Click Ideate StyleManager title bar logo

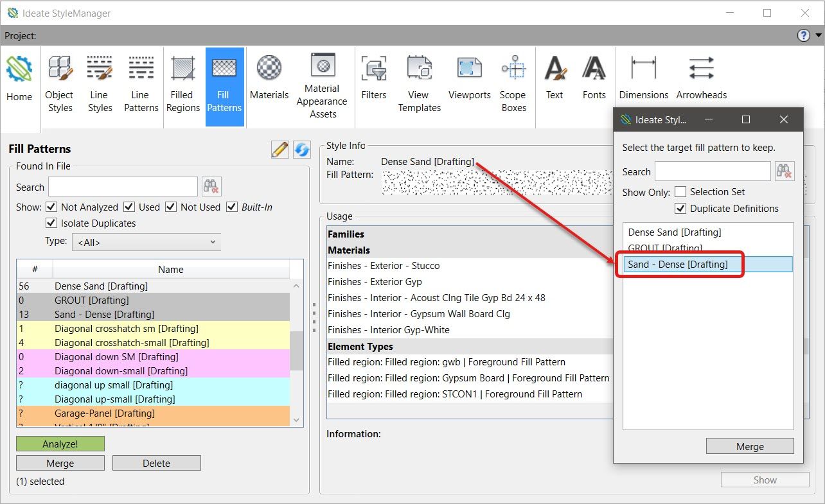pyautogui.click(x=12, y=13)
